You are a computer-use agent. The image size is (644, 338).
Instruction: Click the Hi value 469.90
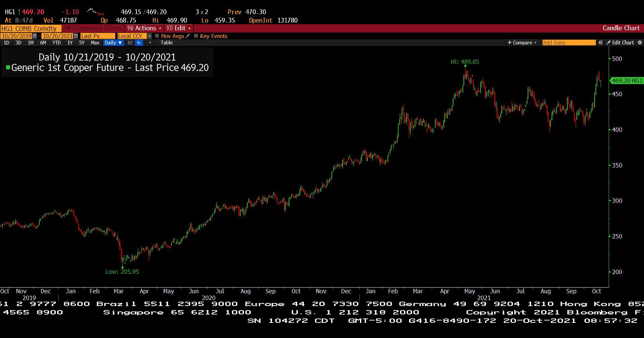tap(177, 21)
